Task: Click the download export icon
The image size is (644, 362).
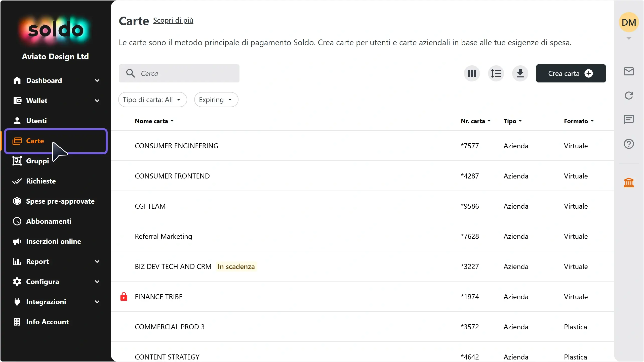Action: 520,73
